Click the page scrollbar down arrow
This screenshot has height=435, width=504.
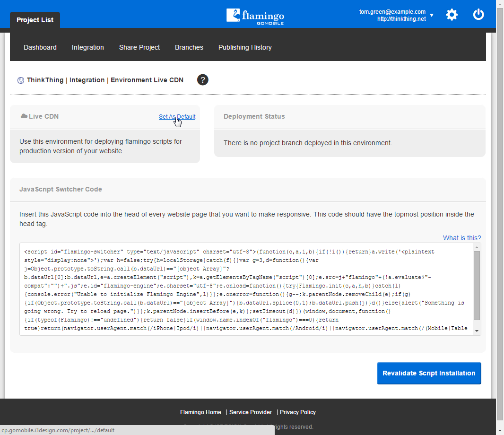500,431
